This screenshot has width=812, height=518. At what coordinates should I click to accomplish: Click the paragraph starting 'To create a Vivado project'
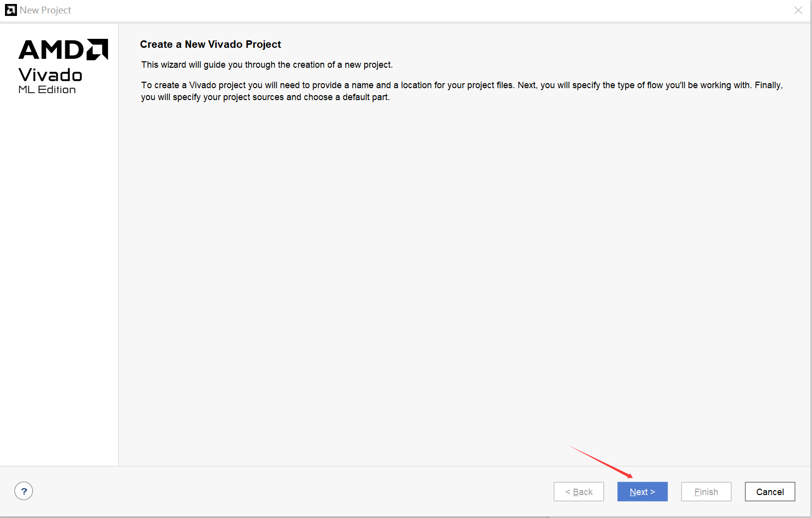pyautogui.click(x=462, y=91)
